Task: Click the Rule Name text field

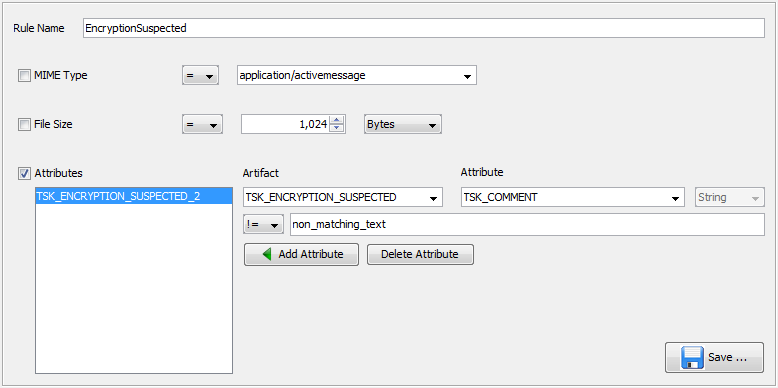Action: tap(424, 28)
